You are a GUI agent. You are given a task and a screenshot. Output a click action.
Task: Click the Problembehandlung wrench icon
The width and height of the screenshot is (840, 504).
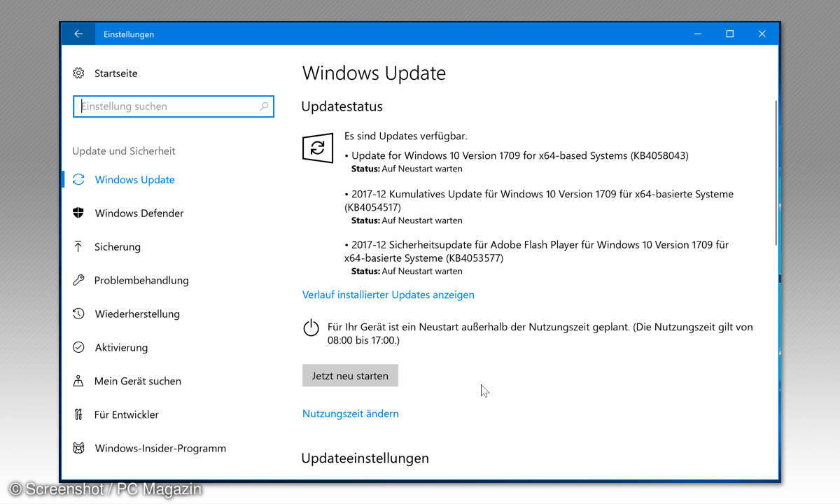tap(78, 280)
